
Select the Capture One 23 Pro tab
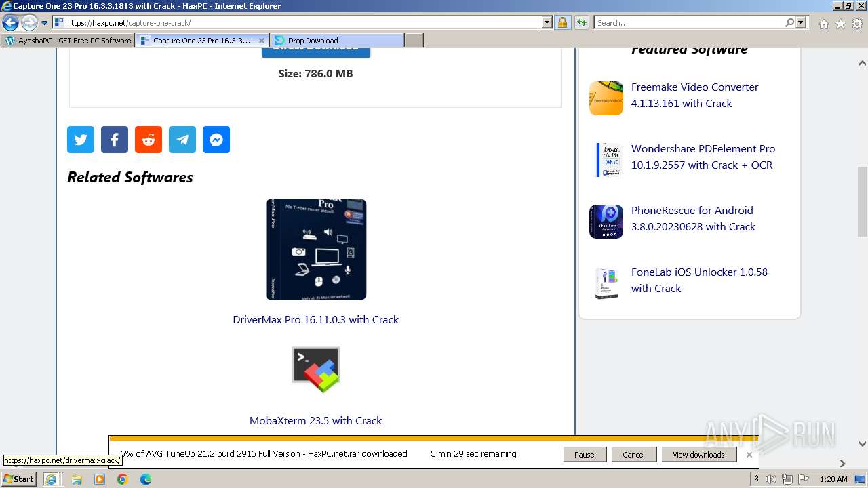tap(202, 41)
